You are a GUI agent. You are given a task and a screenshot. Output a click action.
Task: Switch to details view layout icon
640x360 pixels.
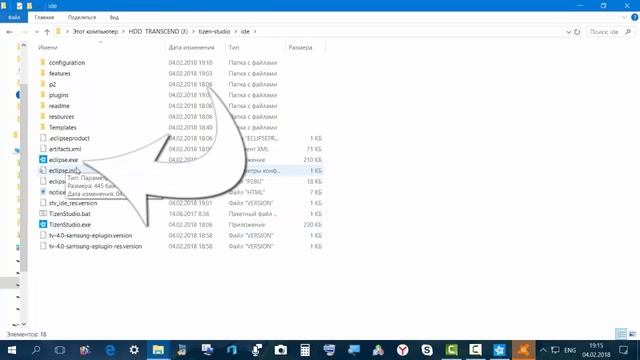pos(621,334)
